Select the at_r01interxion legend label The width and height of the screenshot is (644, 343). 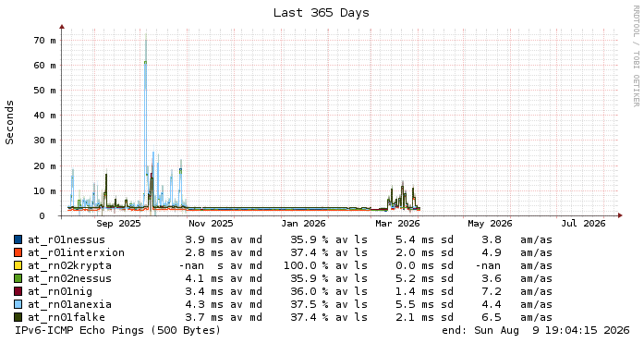76,252
